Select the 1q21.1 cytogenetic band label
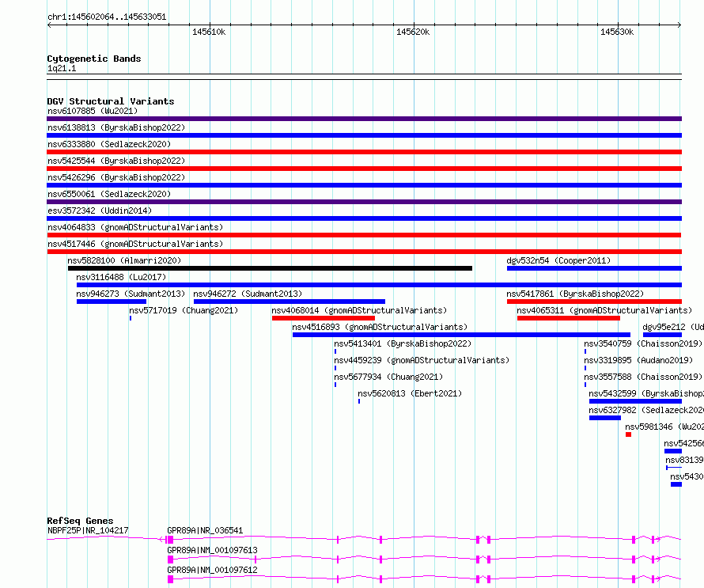The width and height of the screenshot is (704, 588). [62, 69]
